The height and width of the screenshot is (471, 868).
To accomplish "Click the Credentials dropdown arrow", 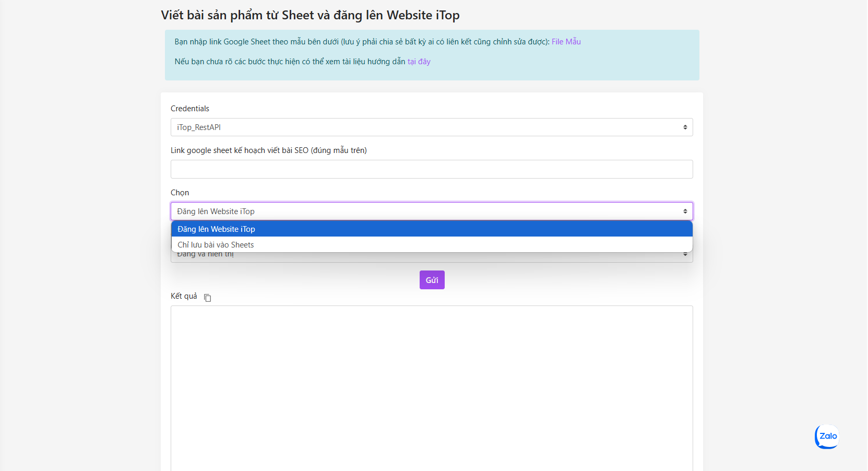I will pyautogui.click(x=685, y=127).
